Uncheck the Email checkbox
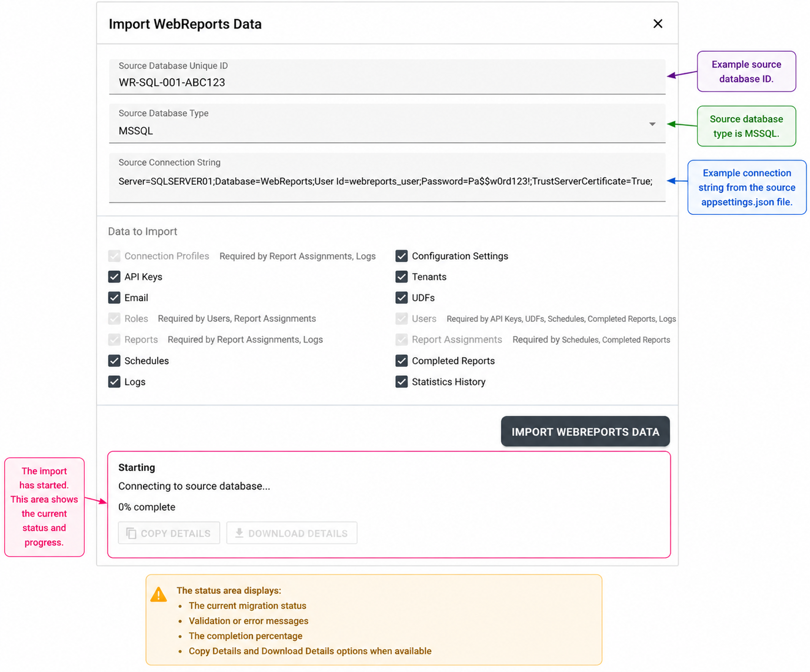The width and height of the screenshot is (810, 672). (x=114, y=298)
